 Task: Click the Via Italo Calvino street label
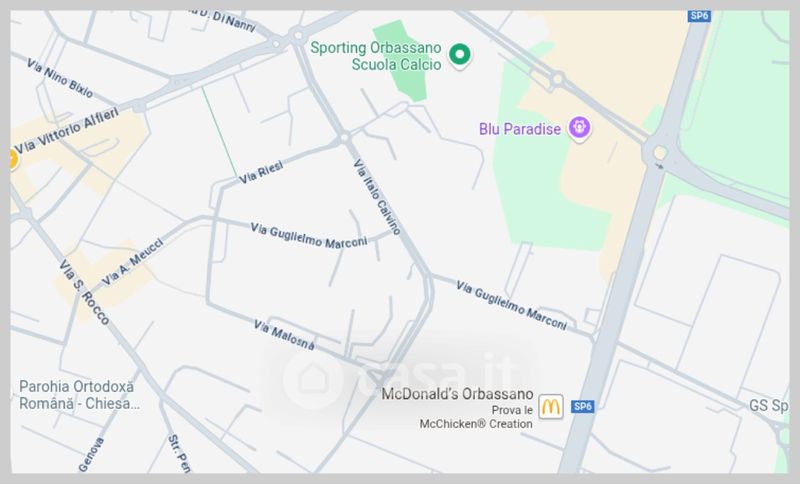[377, 197]
